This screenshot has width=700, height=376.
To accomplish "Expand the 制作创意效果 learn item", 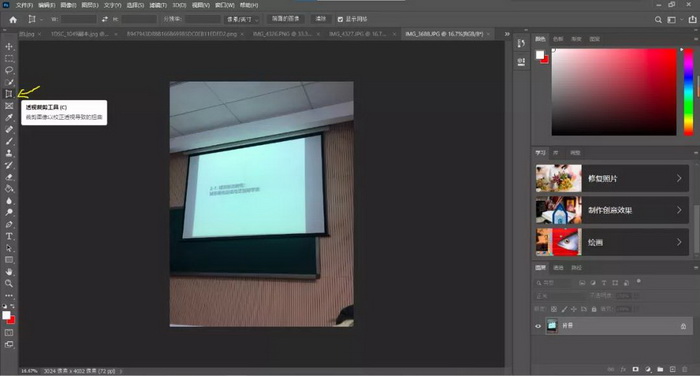I will coord(612,210).
